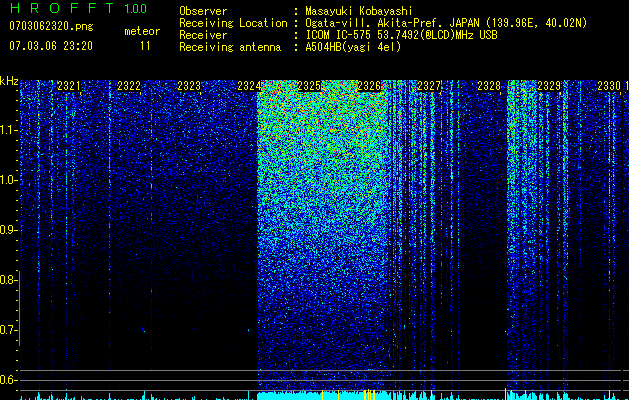The image size is (629, 400).
Task: Click the Receiving Location label
Action: click(x=233, y=23)
